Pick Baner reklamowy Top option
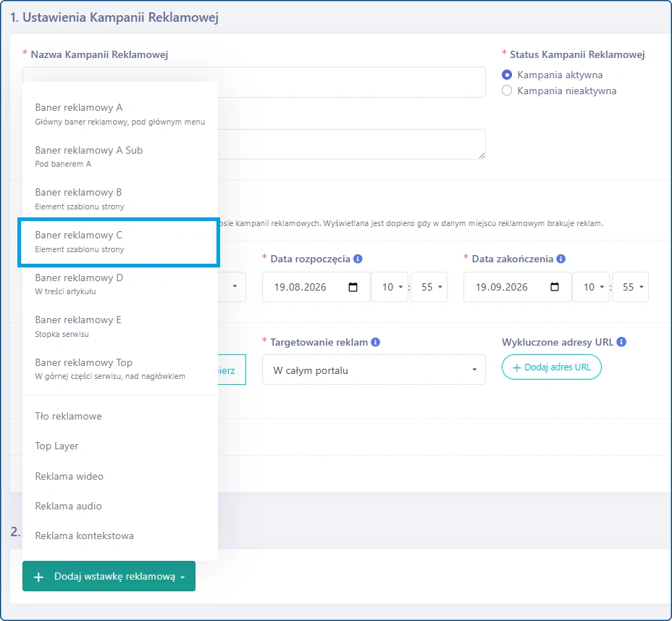Image resolution: width=672 pixels, height=621 pixels. tap(120, 369)
